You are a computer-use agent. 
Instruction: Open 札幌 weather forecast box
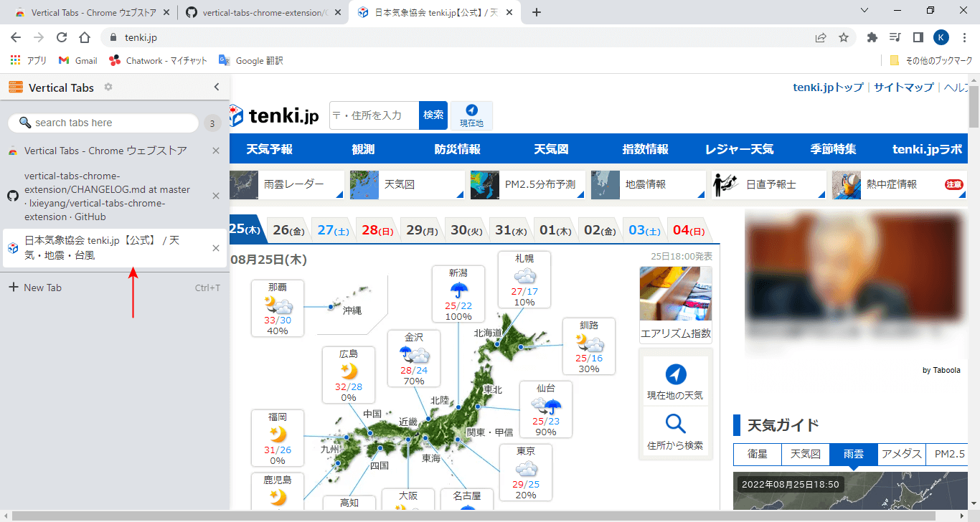524,280
